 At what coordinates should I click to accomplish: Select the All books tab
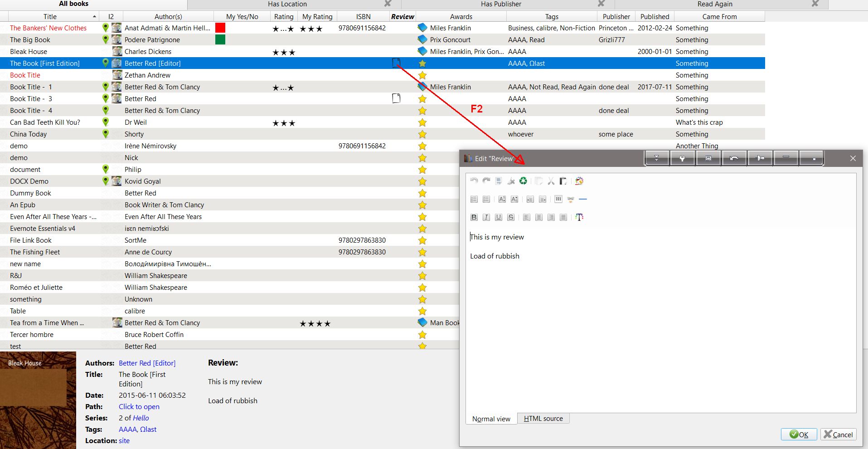(73, 4)
